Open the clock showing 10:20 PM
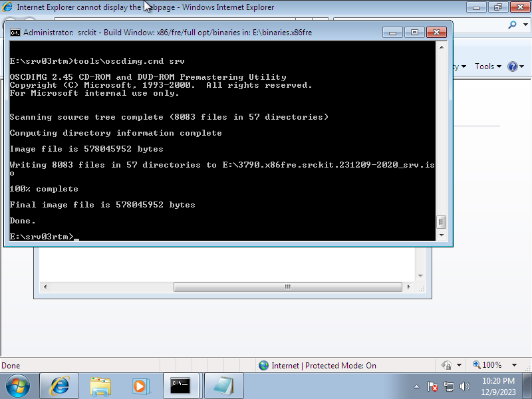532x399 pixels. (x=498, y=386)
